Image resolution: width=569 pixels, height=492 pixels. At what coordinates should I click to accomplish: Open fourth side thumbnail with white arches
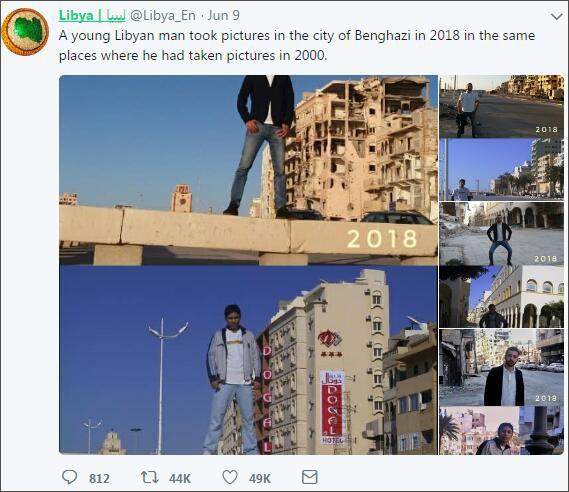pos(502,297)
